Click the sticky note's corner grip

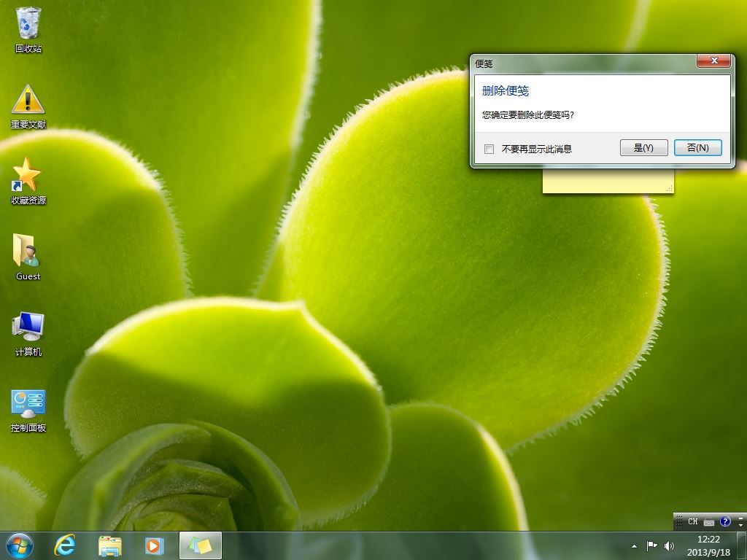point(670,189)
